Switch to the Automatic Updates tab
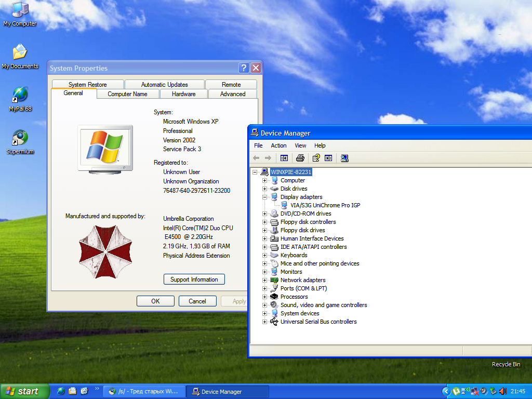 165,85
